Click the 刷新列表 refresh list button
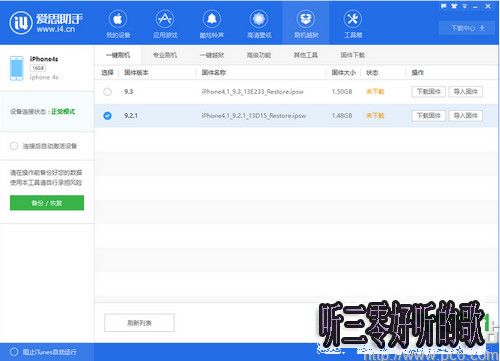 pyautogui.click(x=139, y=323)
